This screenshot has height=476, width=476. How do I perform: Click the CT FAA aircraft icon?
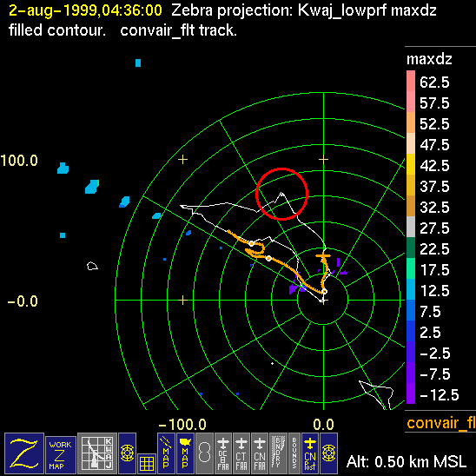coord(241,453)
